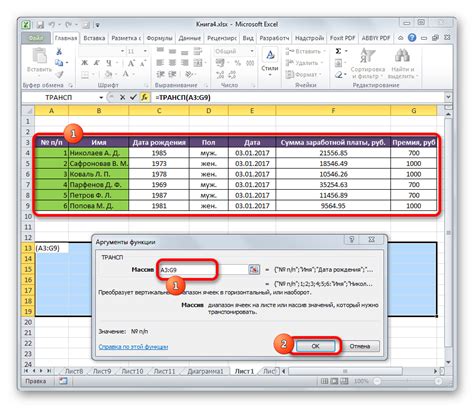The height and width of the screenshot is (408, 474).
Task: Click the zoom slider in status bar
Action: coord(407,381)
